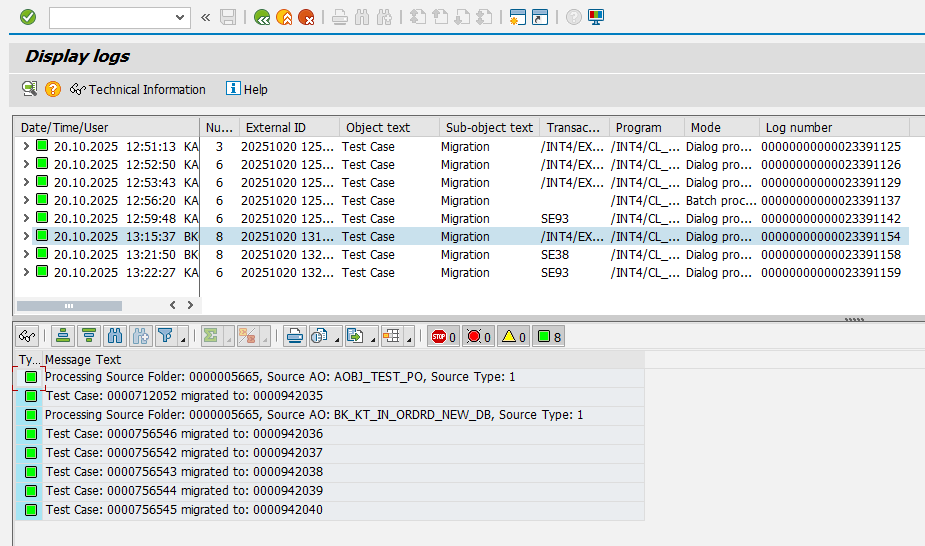The height and width of the screenshot is (546, 925).
Task: Open the Customize Local Layout monitor icon
Action: point(596,17)
